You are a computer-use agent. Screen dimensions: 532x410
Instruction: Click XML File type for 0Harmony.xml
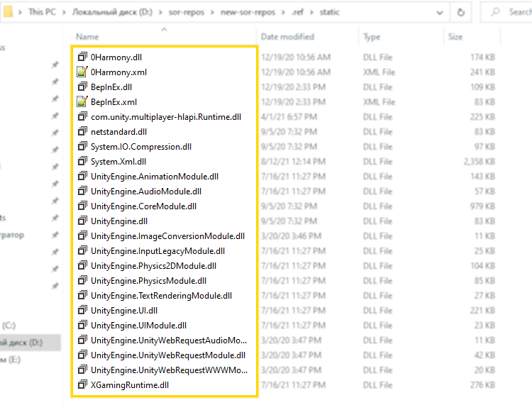pyautogui.click(x=379, y=72)
